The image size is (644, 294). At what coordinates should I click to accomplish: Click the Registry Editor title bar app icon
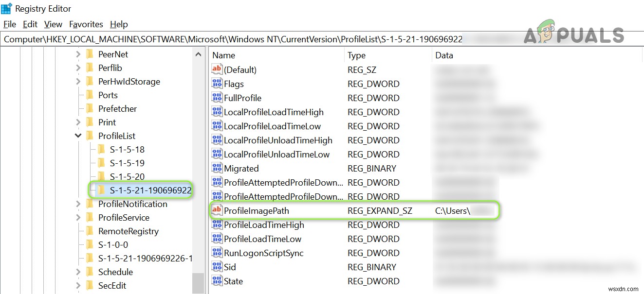pyautogui.click(x=6, y=9)
